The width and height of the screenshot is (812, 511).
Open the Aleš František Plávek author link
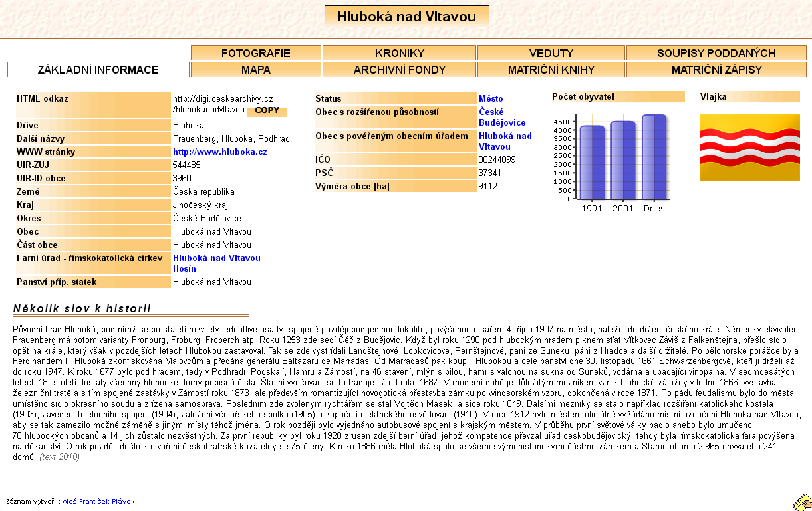(98, 502)
